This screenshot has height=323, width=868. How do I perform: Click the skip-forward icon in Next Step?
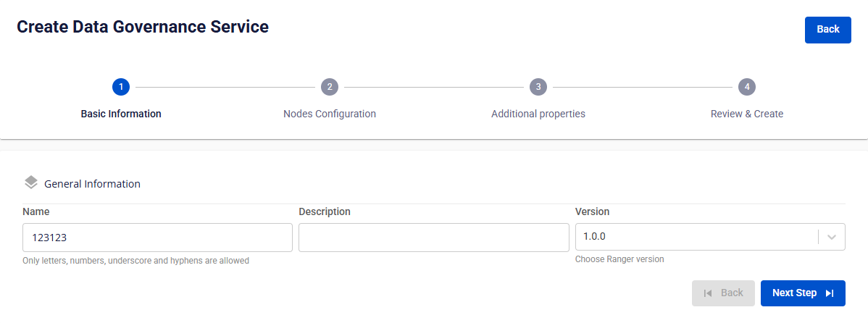[830, 293]
